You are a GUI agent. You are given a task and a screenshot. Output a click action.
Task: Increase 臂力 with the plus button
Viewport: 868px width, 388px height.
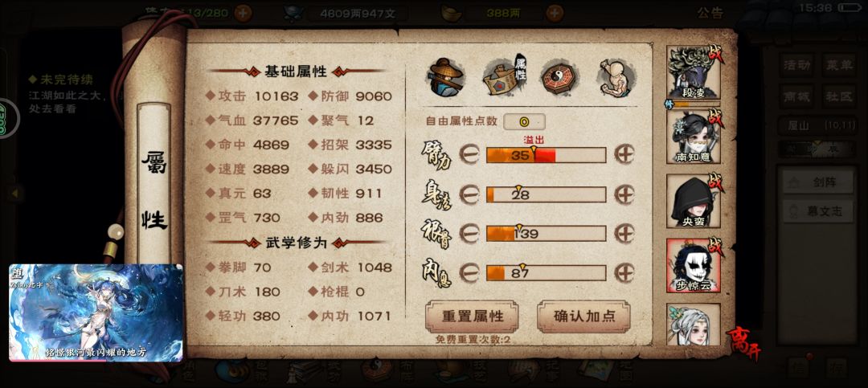click(x=624, y=154)
